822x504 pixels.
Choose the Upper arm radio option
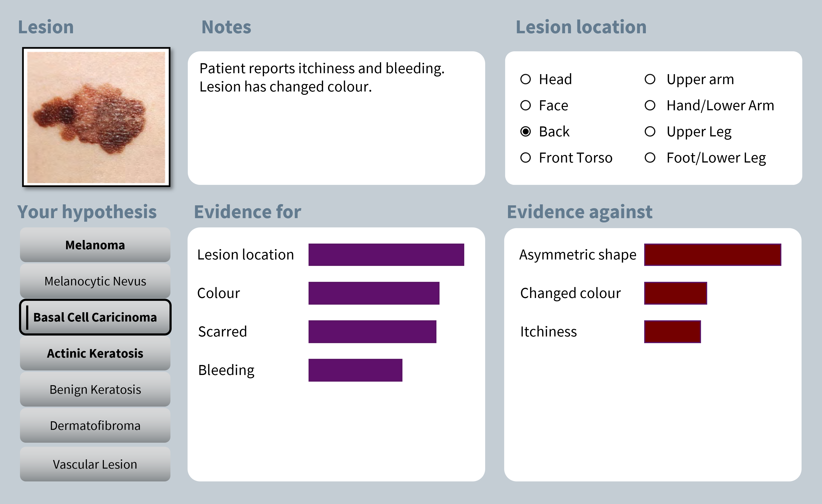pyautogui.click(x=650, y=79)
